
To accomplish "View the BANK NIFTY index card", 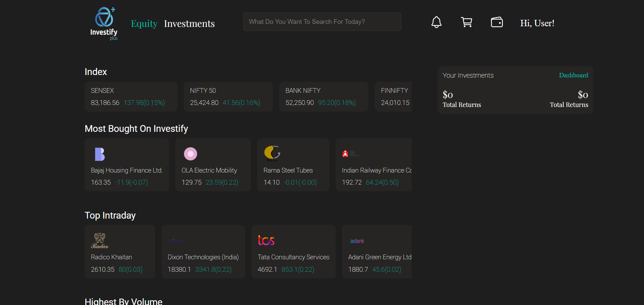I will [x=324, y=97].
